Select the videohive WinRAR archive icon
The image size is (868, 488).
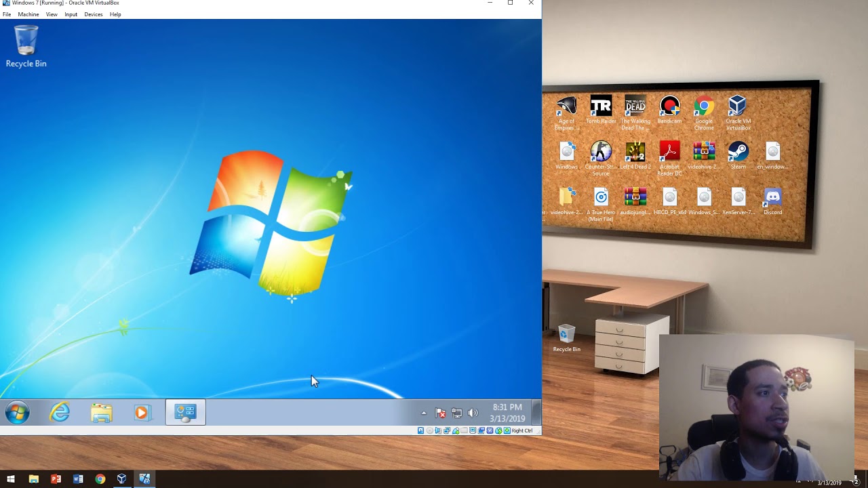[704, 155]
